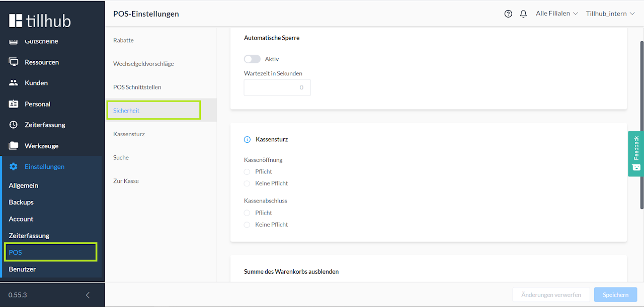Screen dimensions: 644x307
Task: Click the Kassensturz info icon
Action: click(247, 140)
